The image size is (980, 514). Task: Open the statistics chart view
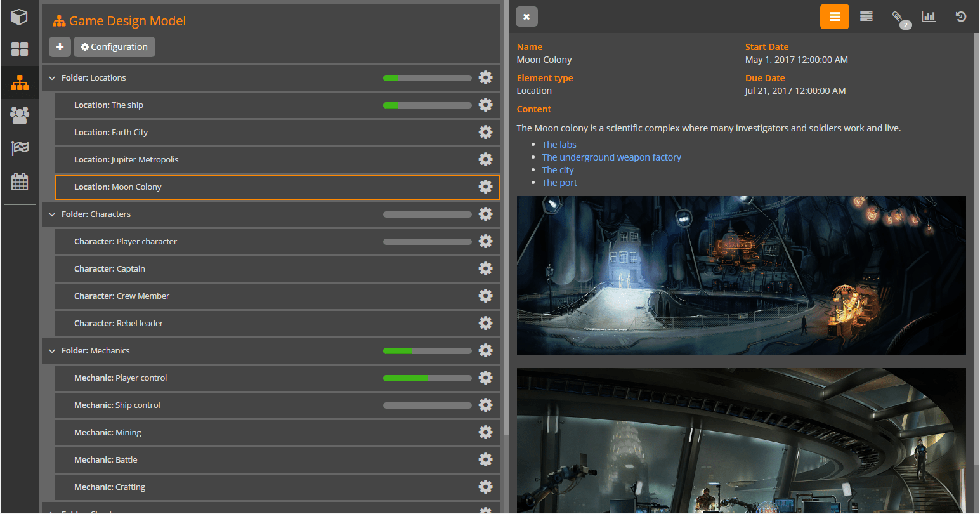[x=929, y=16]
